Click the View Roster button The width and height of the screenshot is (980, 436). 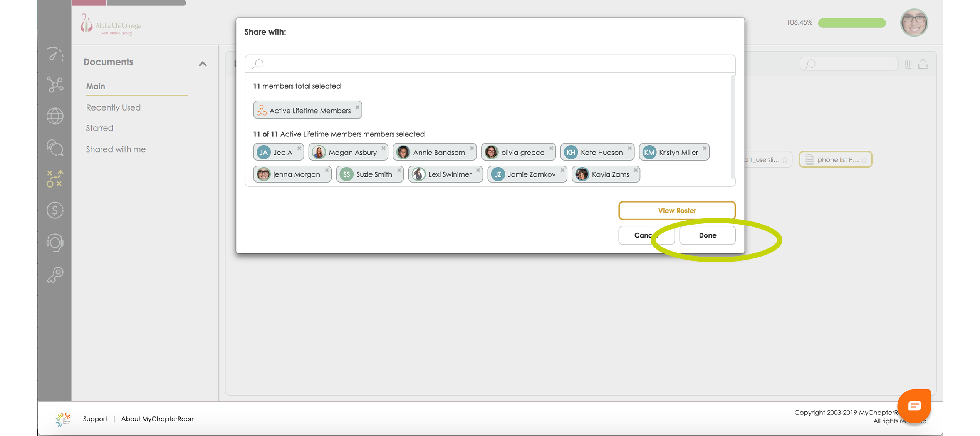tap(676, 210)
